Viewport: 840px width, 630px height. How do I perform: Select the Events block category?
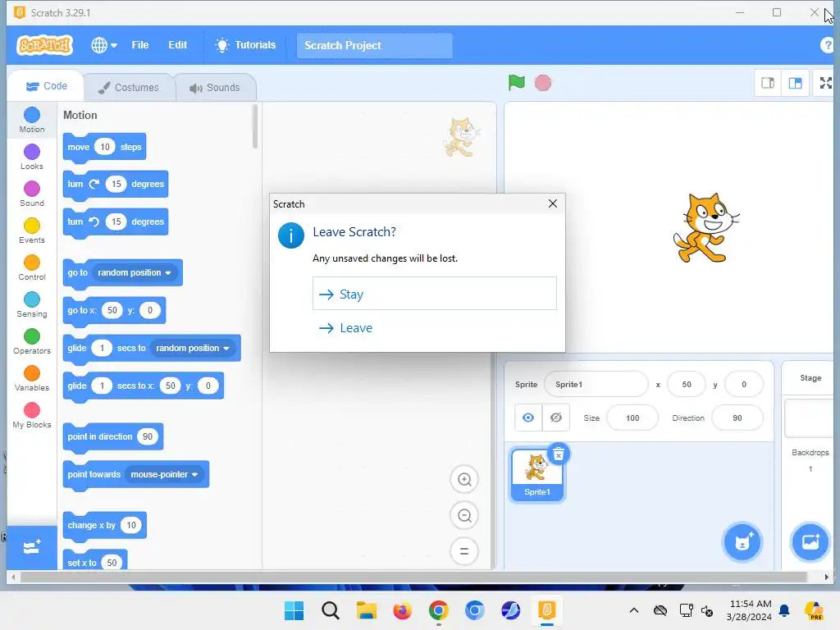tap(32, 231)
